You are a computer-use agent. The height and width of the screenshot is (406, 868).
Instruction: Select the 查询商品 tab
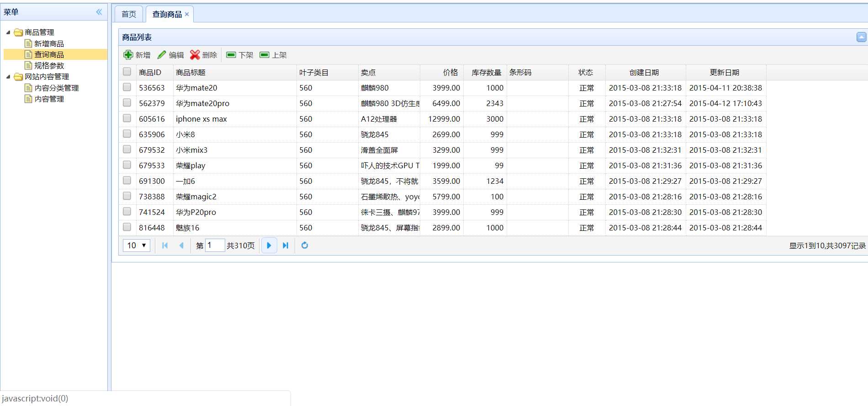click(x=167, y=14)
